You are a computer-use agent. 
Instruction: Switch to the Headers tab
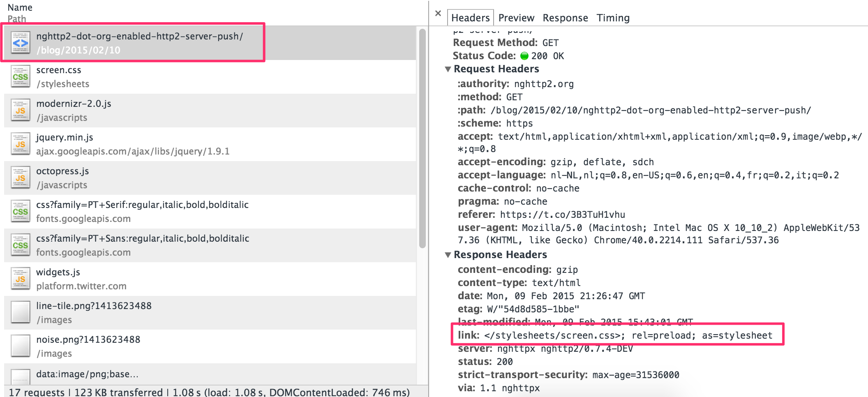pyautogui.click(x=470, y=18)
